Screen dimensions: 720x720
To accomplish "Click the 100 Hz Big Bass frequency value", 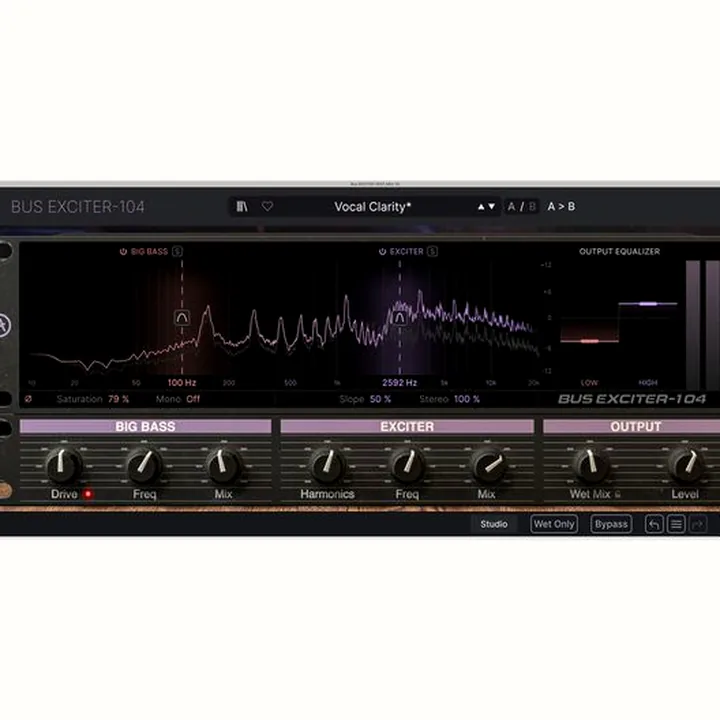I will point(182,382).
